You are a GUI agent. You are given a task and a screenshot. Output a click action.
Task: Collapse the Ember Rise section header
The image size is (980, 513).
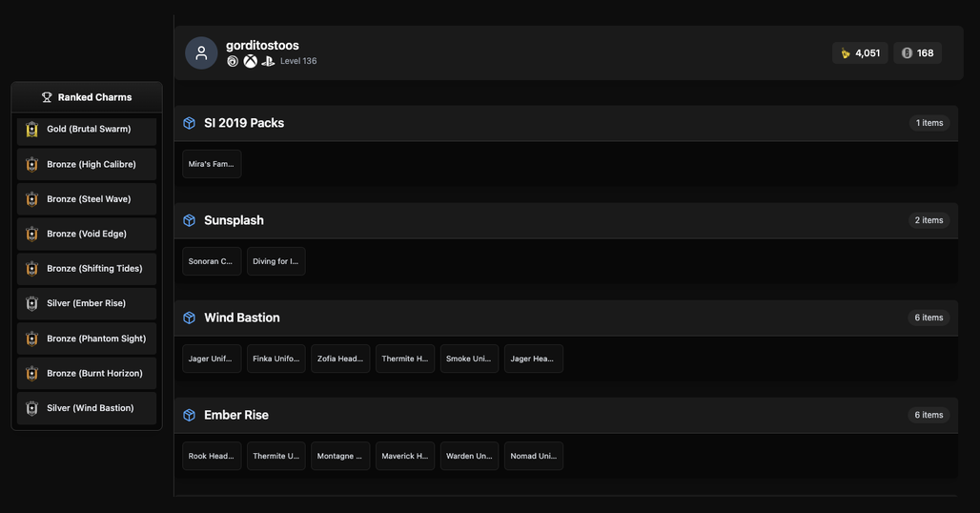pos(565,416)
